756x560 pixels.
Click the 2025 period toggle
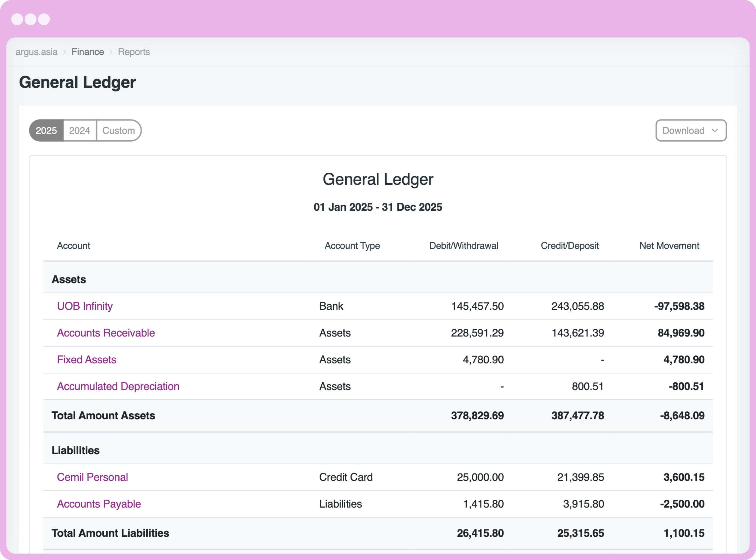point(46,131)
